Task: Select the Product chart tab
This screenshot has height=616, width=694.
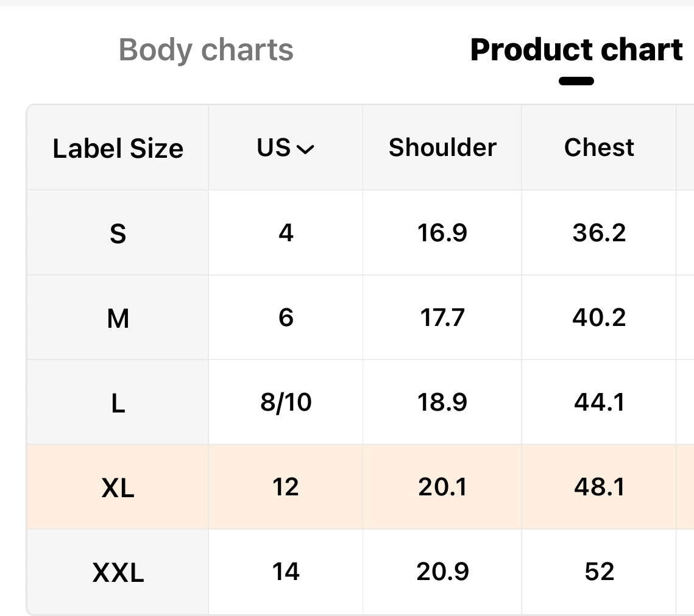Action: [576, 50]
